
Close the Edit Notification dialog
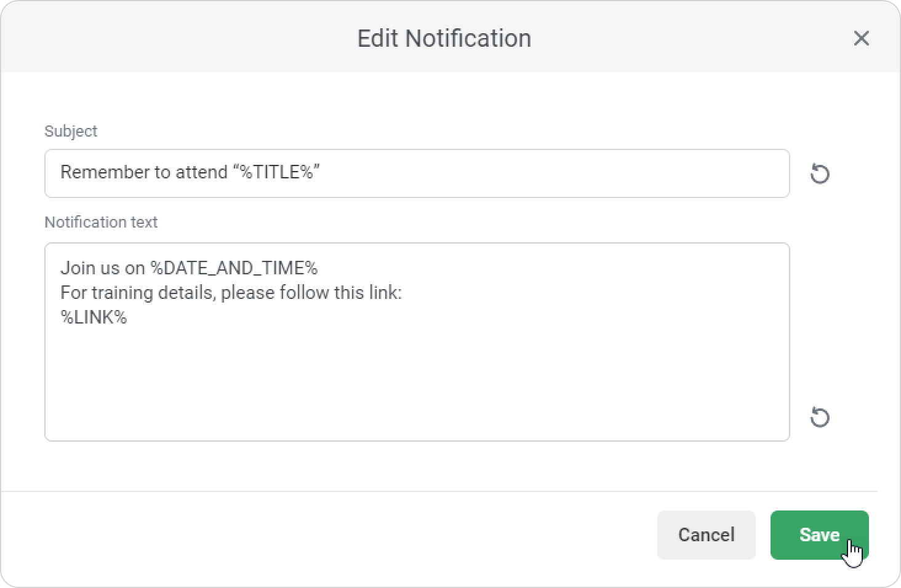point(861,38)
